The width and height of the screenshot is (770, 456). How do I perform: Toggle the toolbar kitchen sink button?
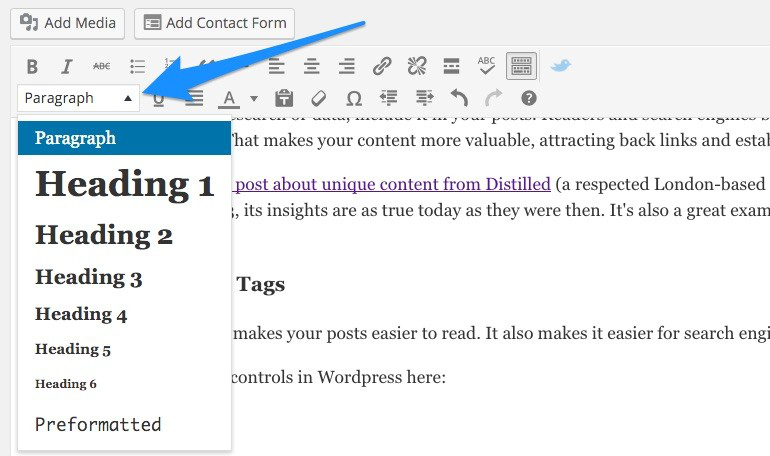point(521,66)
